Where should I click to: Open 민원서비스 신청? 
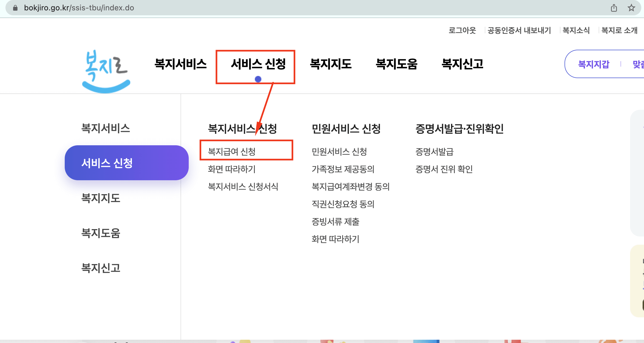pos(339,152)
